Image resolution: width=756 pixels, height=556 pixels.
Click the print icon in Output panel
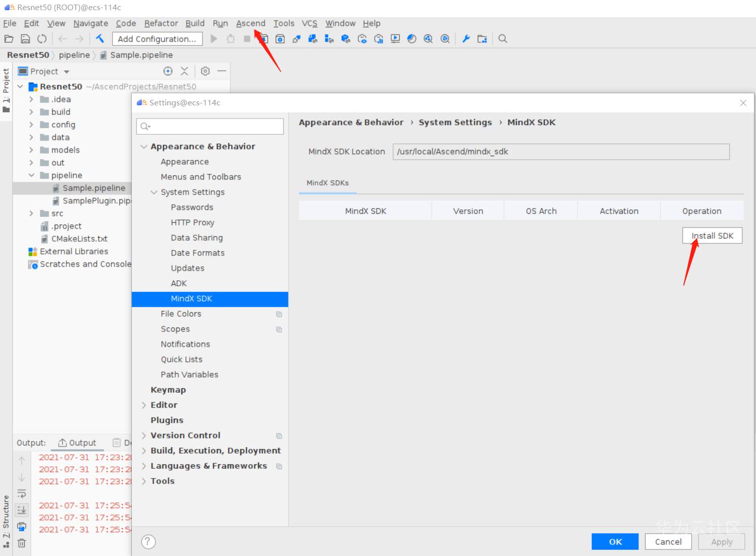pyautogui.click(x=22, y=527)
